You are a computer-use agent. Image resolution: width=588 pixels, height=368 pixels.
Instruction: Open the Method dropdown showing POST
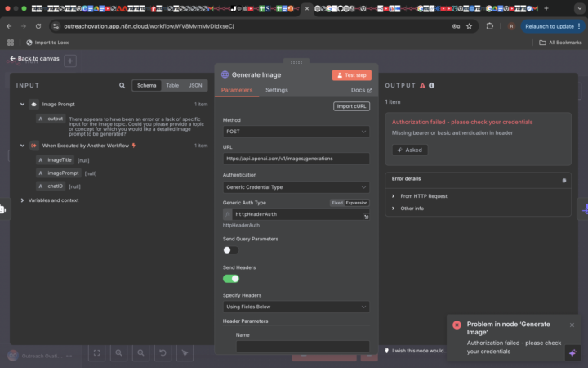(x=296, y=132)
